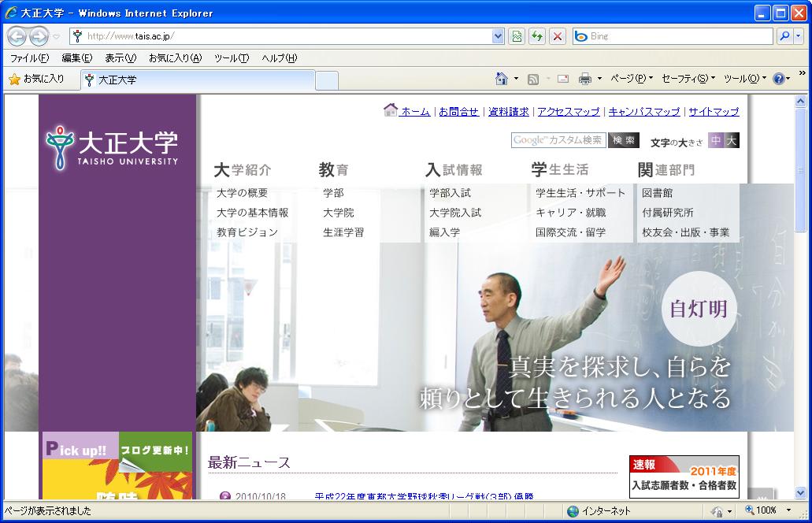Open the ページ(P) dropdown menu
812x523 pixels.
(x=632, y=79)
